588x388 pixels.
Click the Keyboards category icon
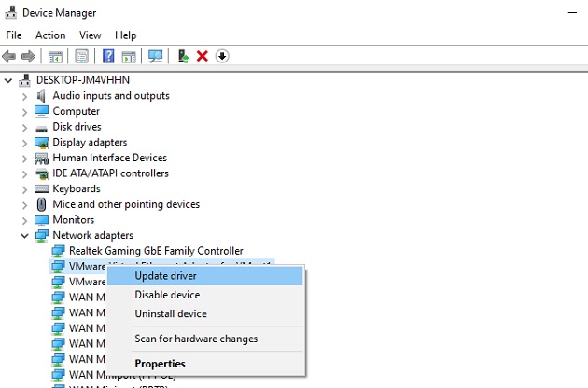coord(41,188)
